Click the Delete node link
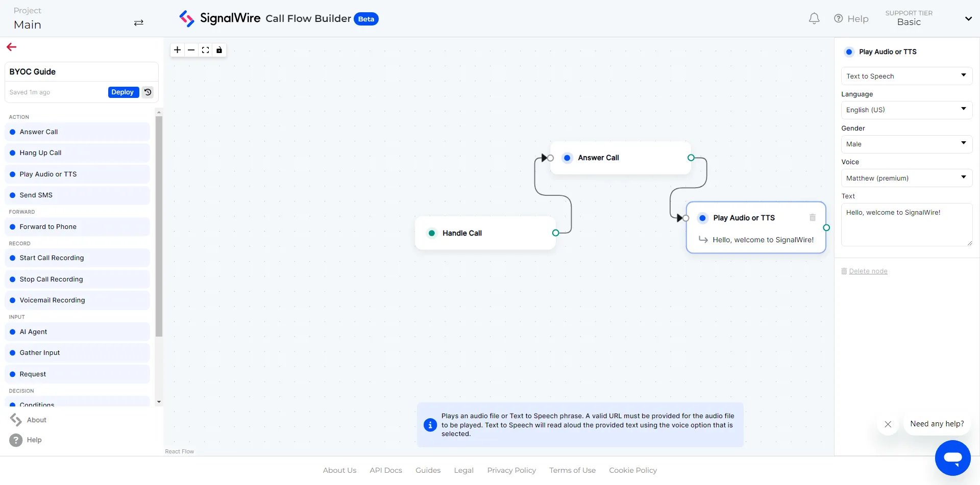980x485 pixels. coord(869,271)
